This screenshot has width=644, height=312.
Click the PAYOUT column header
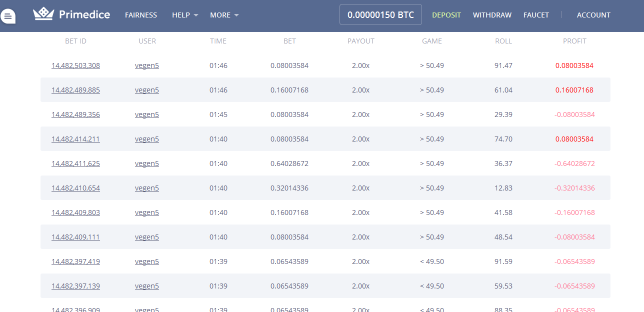pyautogui.click(x=361, y=41)
